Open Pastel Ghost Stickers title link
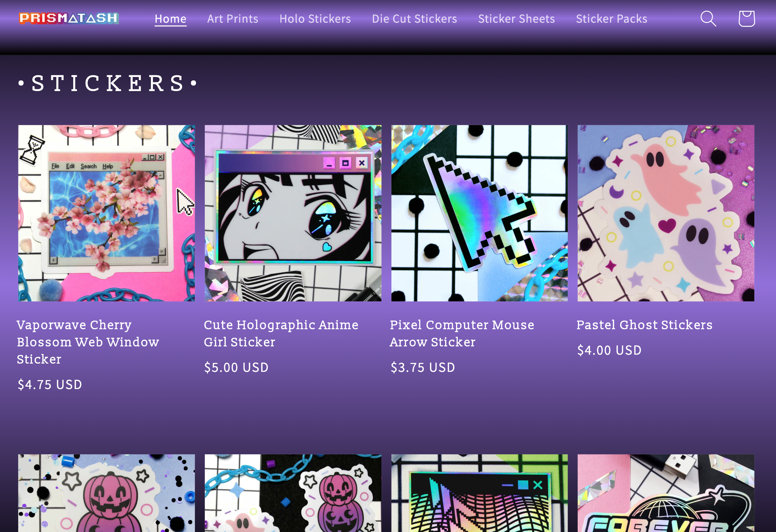The width and height of the screenshot is (776, 532). (x=645, y=325)
